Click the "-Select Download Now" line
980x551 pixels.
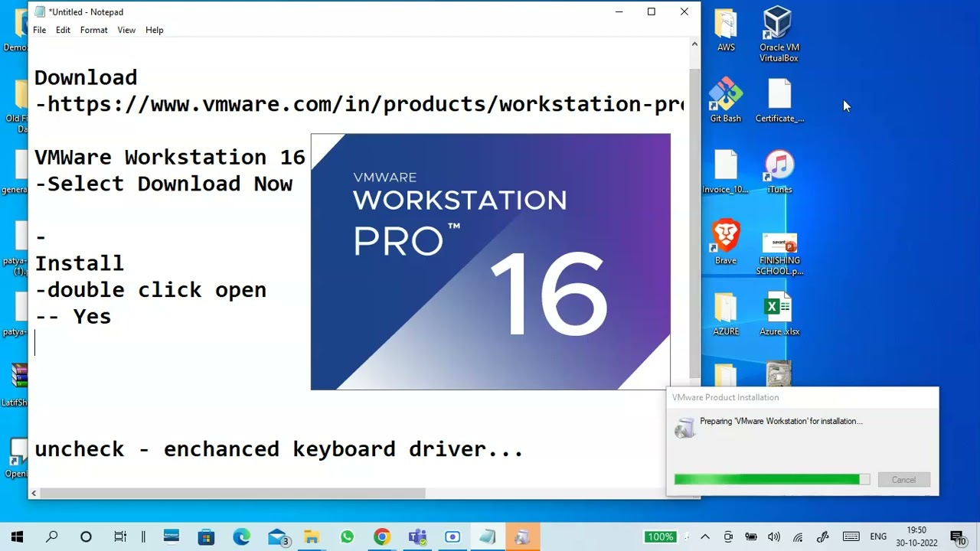[163, 184]
